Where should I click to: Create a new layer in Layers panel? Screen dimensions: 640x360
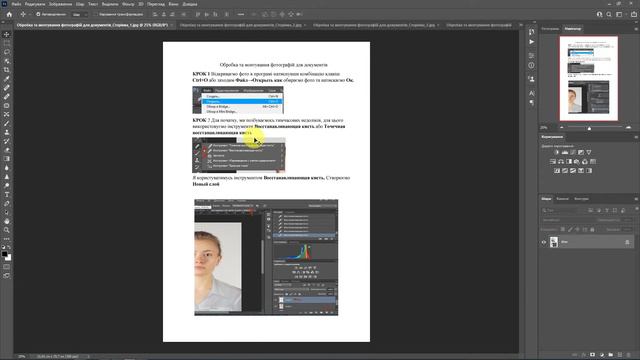[620, 355]
